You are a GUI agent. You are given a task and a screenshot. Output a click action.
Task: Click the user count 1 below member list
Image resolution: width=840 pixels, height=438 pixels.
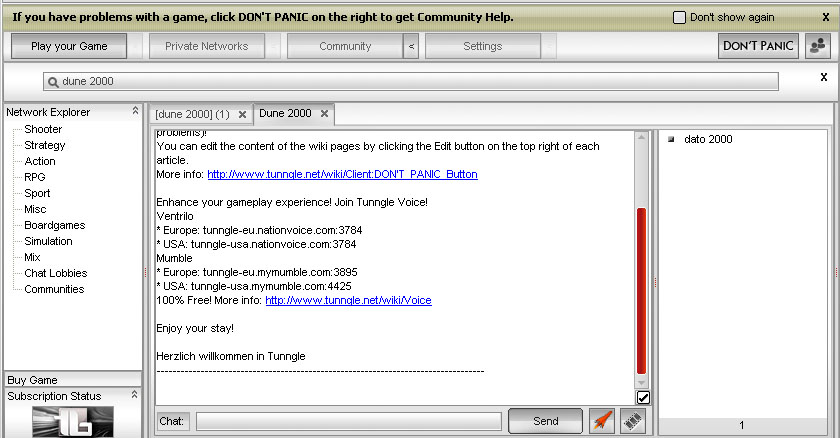741,426
